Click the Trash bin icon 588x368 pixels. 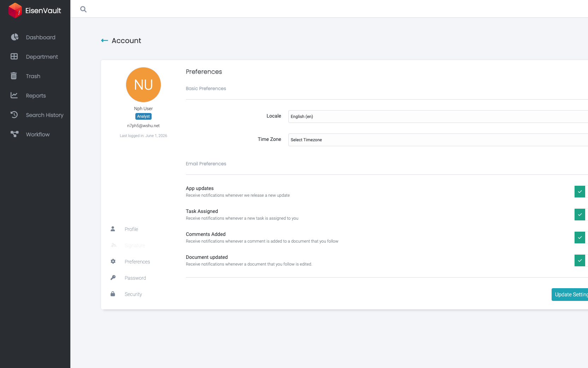tap(14, 76)
